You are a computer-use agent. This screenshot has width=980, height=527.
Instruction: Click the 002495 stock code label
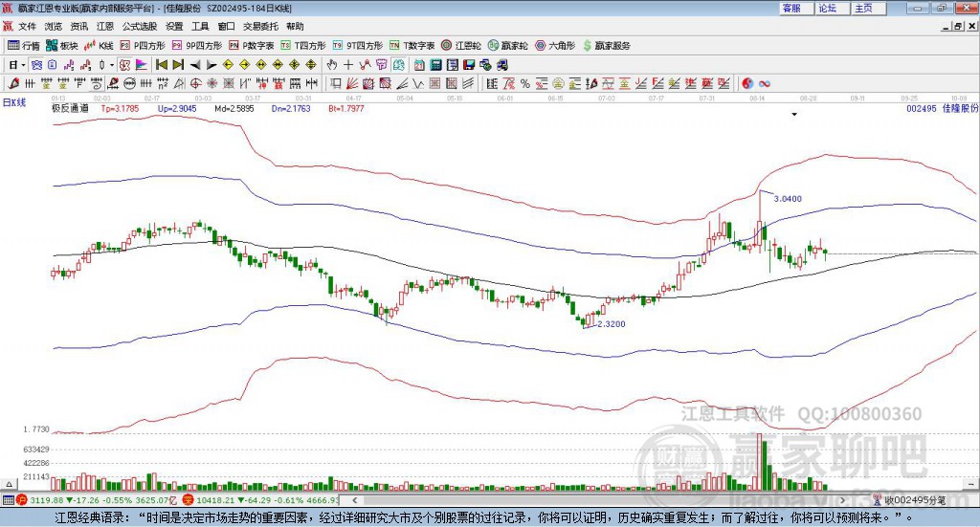coord(922,109)
